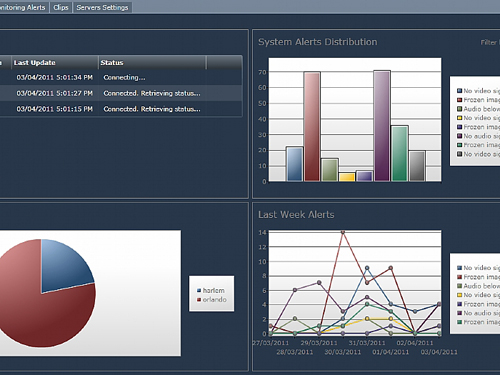
Task: Click the olive green bar in the distribution chart
Action: click(x=330, y=170)
